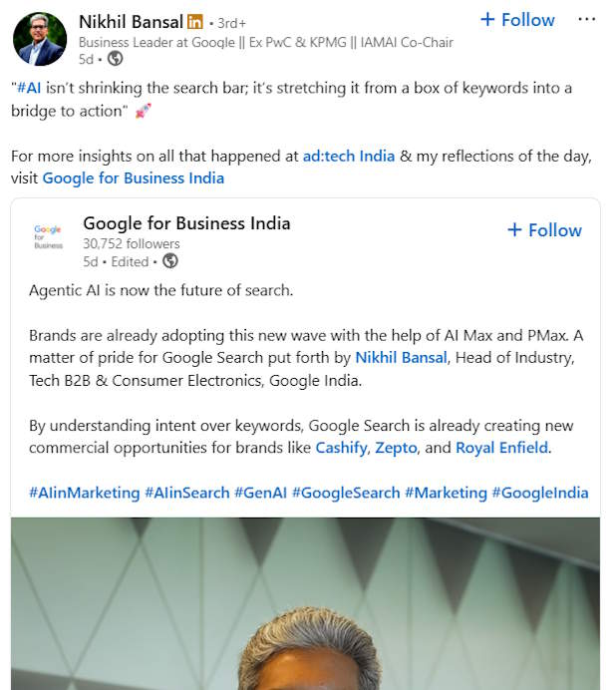Follow Google for Business India page
This screenshot has width=616, height=690.
click(544, 230)
